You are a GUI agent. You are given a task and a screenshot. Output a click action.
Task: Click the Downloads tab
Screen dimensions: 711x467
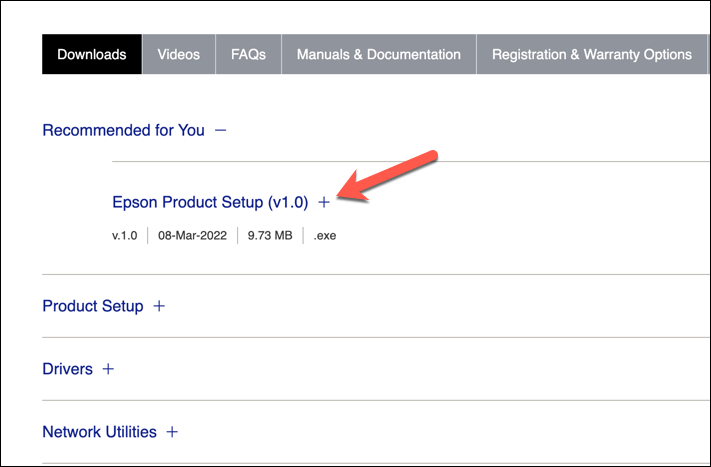pyautogui.click(x=92, y=54)
